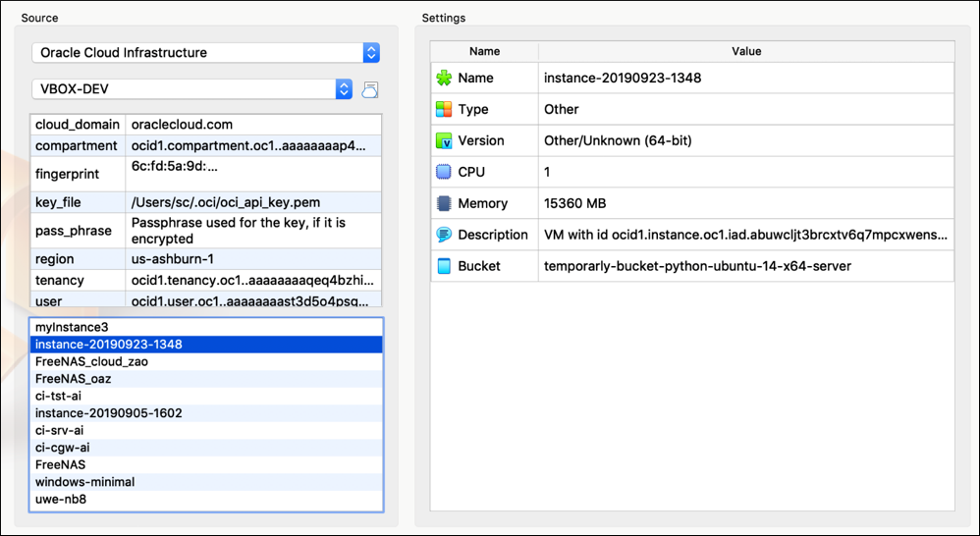
Task: Click the Name column header in Settings
Action: click(484, 51)
